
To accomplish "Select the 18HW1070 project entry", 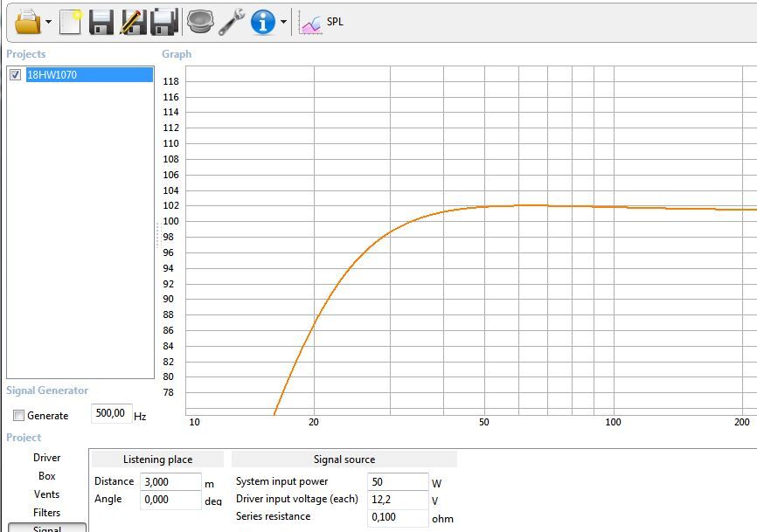I will coord(89,75).
